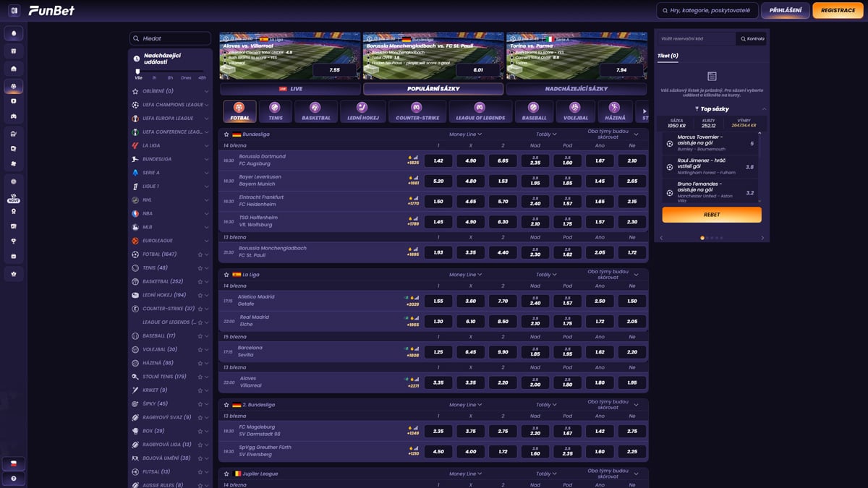The width and height of the screenshot is (868, 488).
Task: Click the sidebar collapse icon beside FunBet logo
Action: coord(14,11)
